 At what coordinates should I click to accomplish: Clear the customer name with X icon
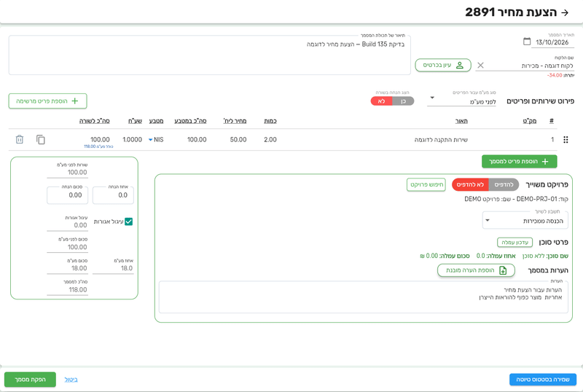coord(480,66)
